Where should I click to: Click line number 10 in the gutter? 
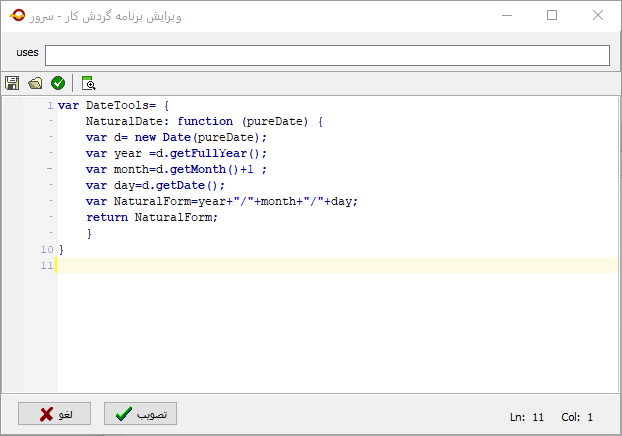point(47,249)
